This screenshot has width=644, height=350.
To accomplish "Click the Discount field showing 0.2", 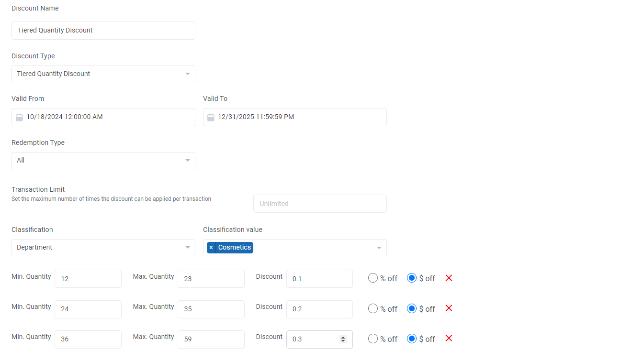I will pyautogui.click(x=319, y=309).
